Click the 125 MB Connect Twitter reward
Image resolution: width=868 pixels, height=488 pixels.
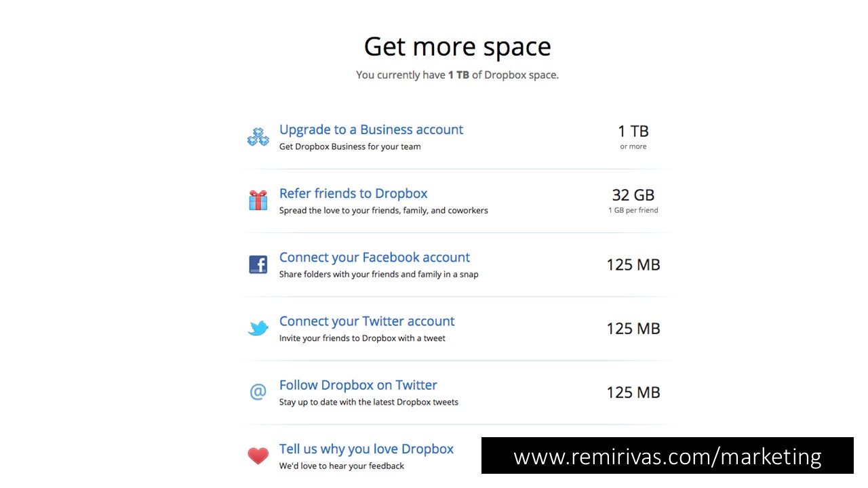point(633,328)
